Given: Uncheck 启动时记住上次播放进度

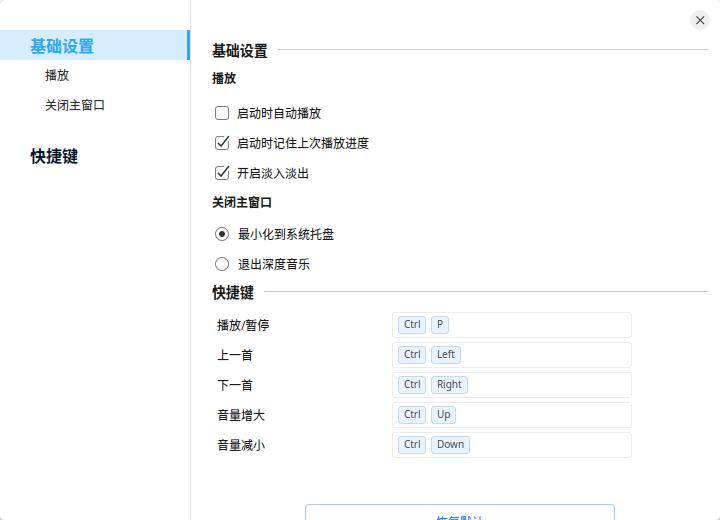Looking at the screenshot, I should pyautogui.click(x=222, y=143).
